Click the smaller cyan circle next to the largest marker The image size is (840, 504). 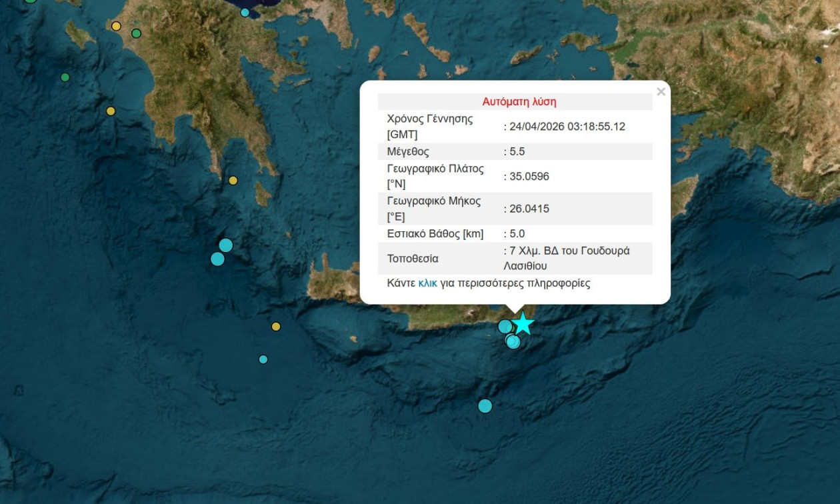(217, 259)
